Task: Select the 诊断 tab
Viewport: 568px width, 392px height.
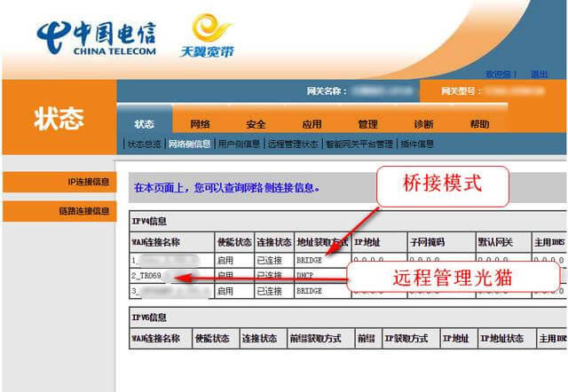Action: [423, 124]
